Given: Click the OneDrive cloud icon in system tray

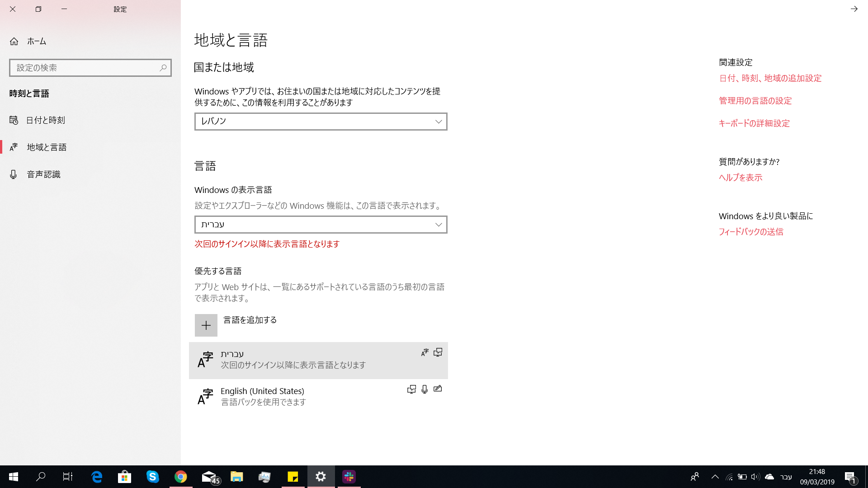Looking at the screenshot, I should point(769,477).
